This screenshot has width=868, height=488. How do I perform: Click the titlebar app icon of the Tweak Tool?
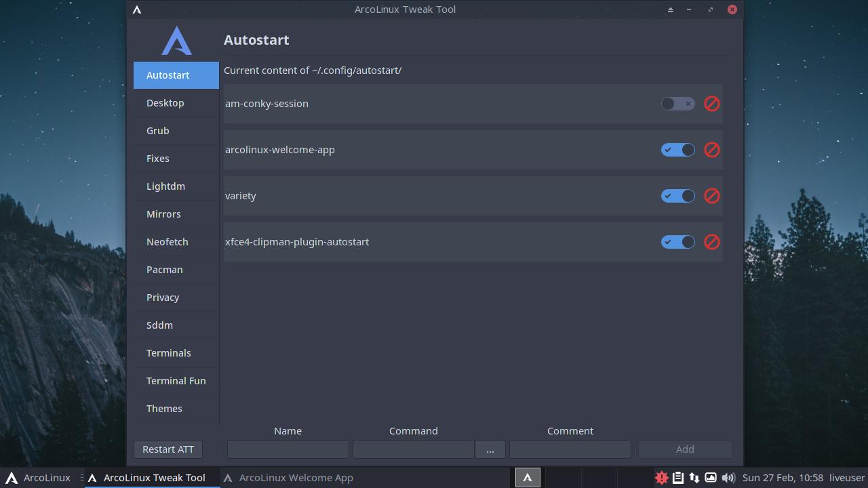[137, 9]
